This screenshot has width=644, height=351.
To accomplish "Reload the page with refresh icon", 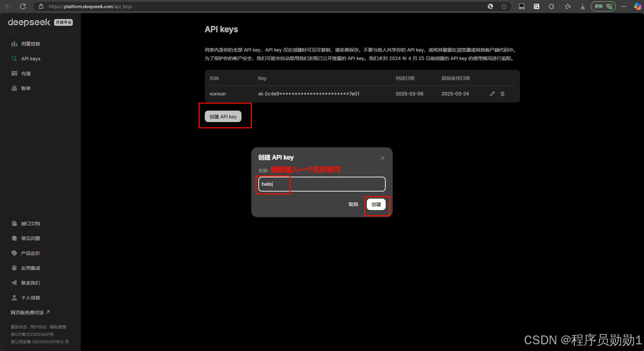I will (23, 6).
